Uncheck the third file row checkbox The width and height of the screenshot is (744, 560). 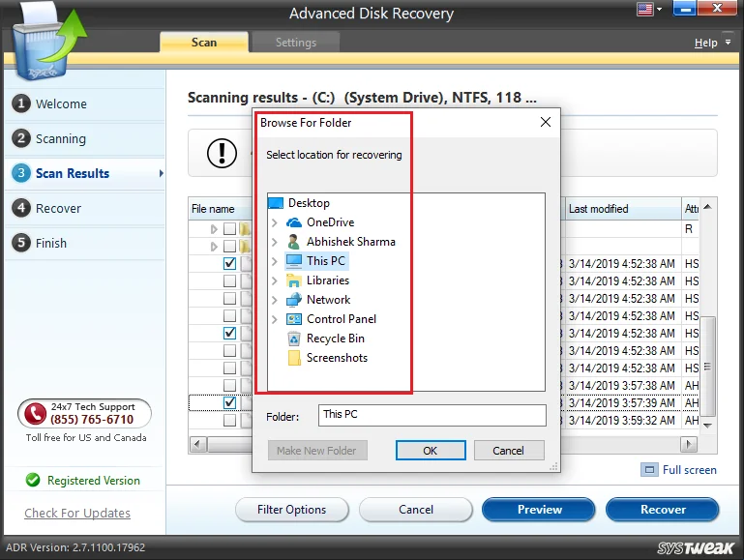click(230, 263)
